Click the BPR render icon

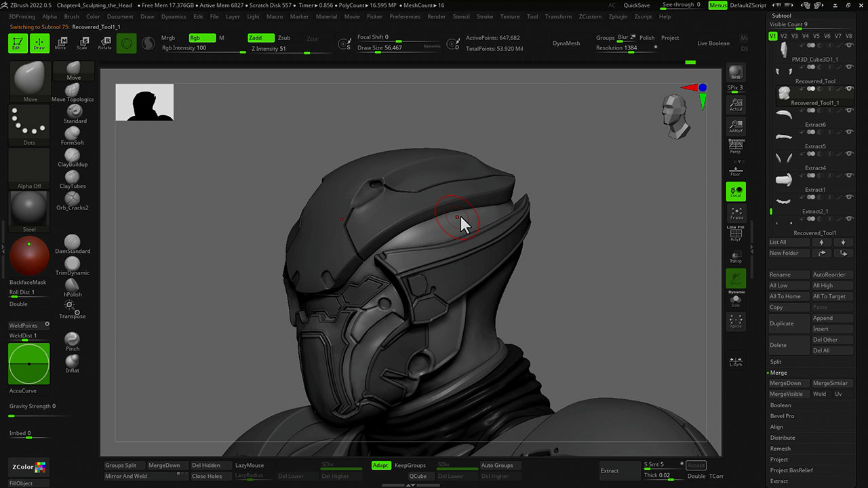pyautogui.click(x=736, y=73)
